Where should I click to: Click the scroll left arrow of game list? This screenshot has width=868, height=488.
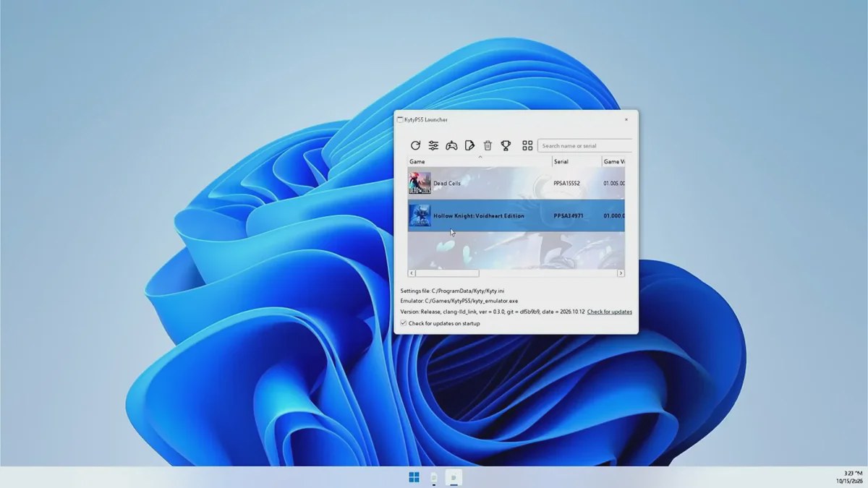pyautogui.click(x=412, y=273)
